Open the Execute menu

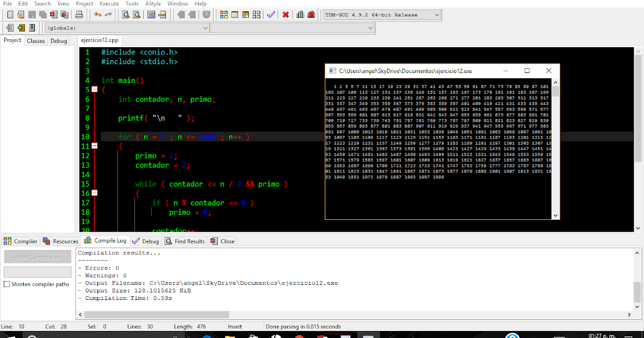[109, 4]
